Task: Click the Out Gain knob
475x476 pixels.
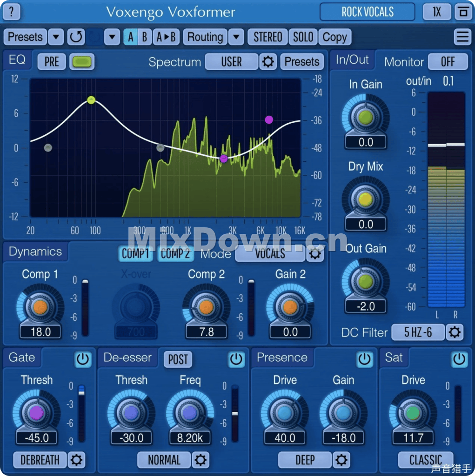Action: tap(366, 282)
